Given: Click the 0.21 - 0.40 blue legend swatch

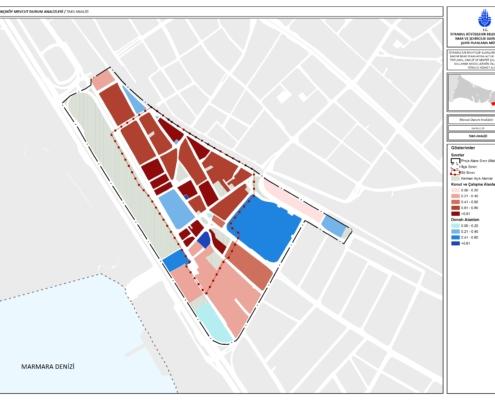Looking at the screenshot, I should [455, 232].
